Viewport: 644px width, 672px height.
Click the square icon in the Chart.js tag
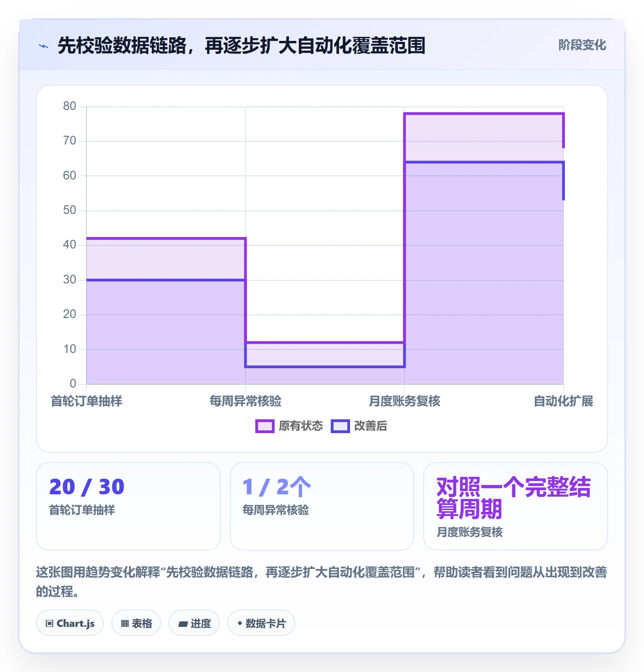pyautogui.click(x=50, y=624)
